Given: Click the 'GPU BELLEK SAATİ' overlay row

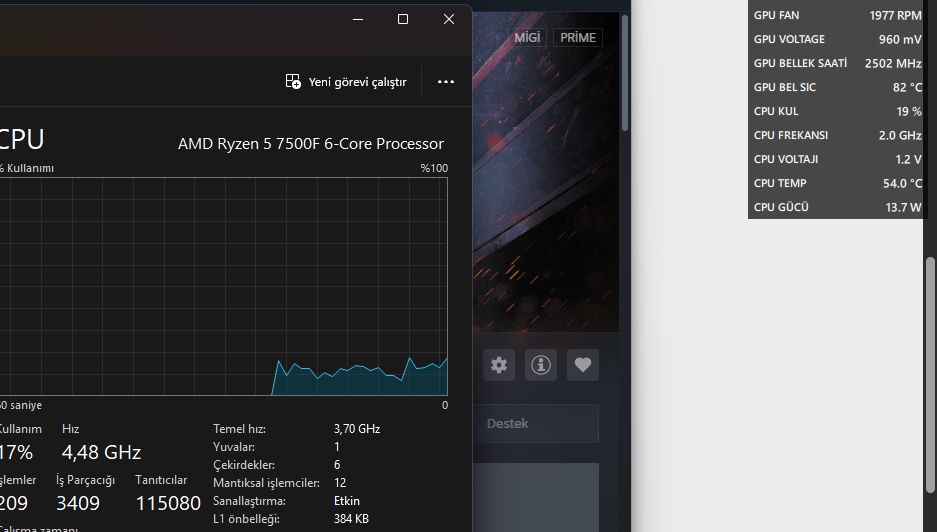Looking at the screenshot, I should point(837,63).
